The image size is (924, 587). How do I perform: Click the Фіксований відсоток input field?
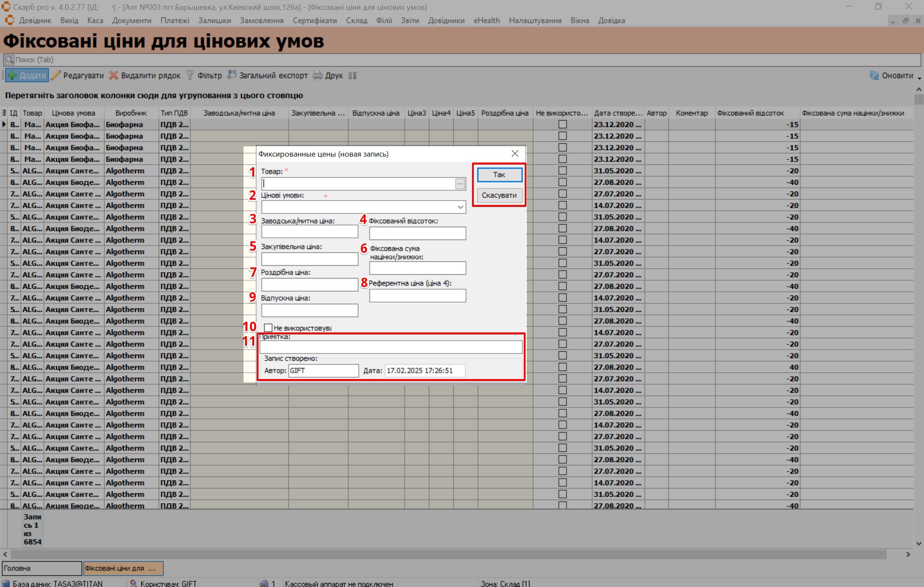pyautogui.click(x=417, y=233)
